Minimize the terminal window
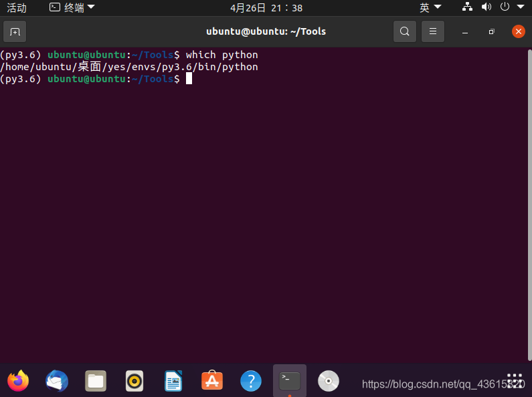Image resolution: width=532 pixels, height=397 pixels. 465,32
